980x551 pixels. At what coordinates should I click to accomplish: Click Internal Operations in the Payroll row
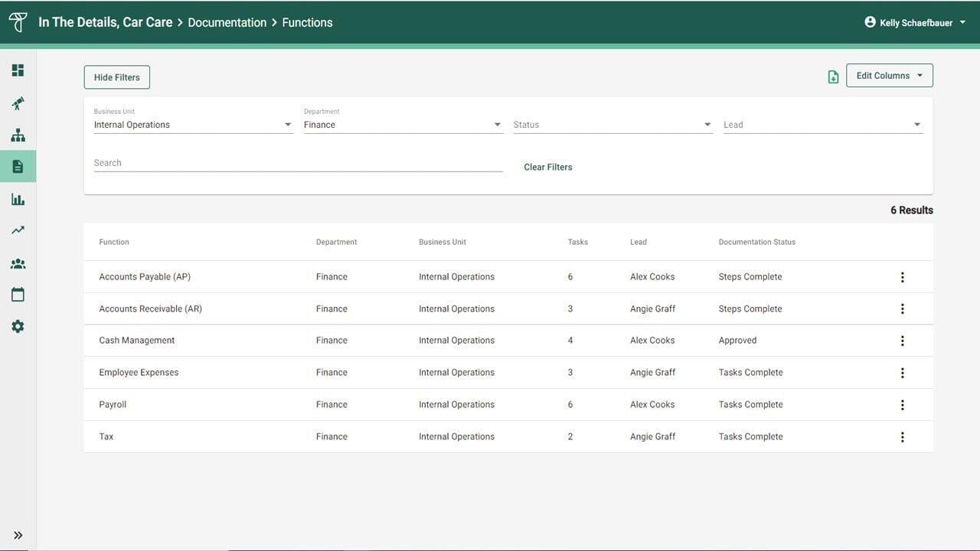click(456, 405)
